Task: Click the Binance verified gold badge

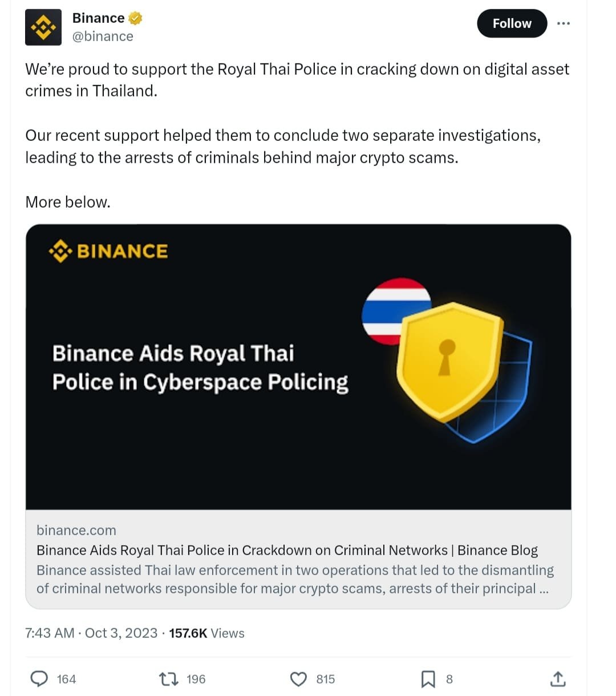Action: [x=133, y=18]
